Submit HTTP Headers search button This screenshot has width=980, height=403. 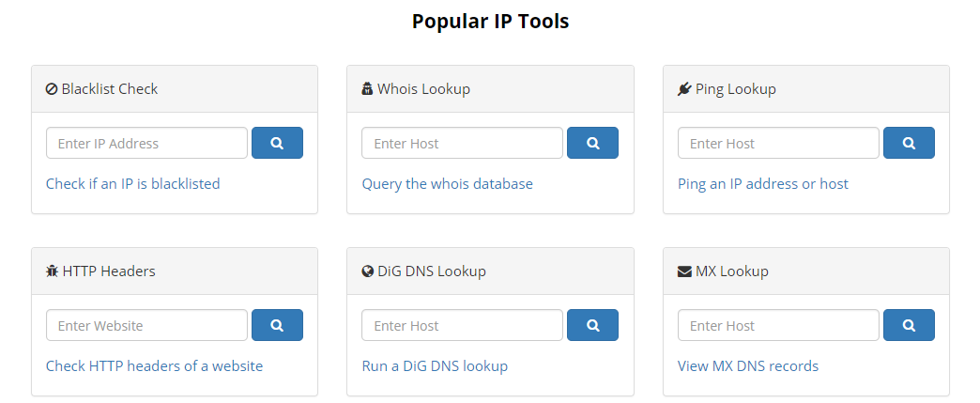[x=278, y=325]
